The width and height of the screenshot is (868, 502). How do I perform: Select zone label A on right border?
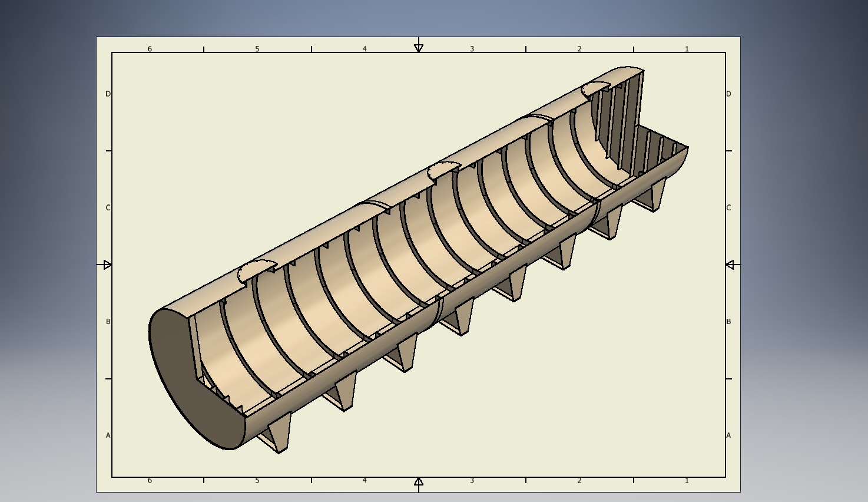[x=728, y=435]
